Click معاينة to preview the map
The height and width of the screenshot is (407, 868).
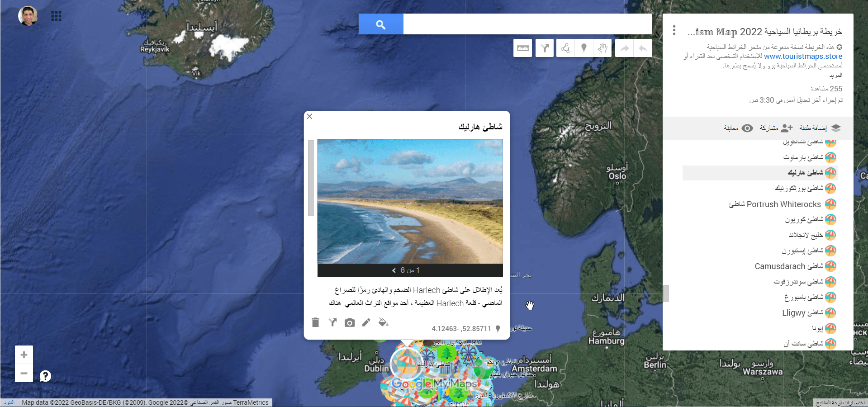click(738, 128)
